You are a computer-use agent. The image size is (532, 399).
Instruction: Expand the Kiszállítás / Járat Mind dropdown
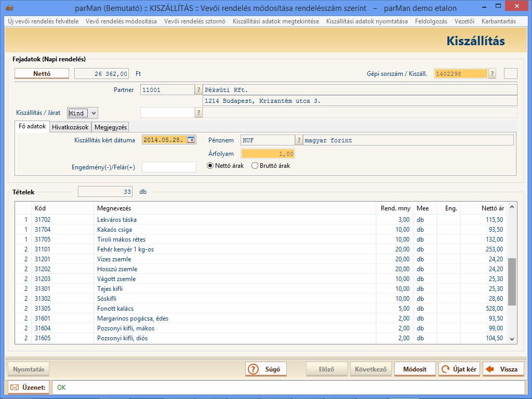[94, 113]
